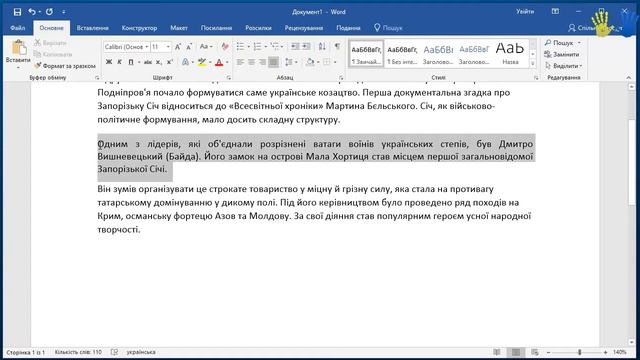The image size is (640, 360).
Task: Click the 140% zoom level
Action: (x=619, y=352)
